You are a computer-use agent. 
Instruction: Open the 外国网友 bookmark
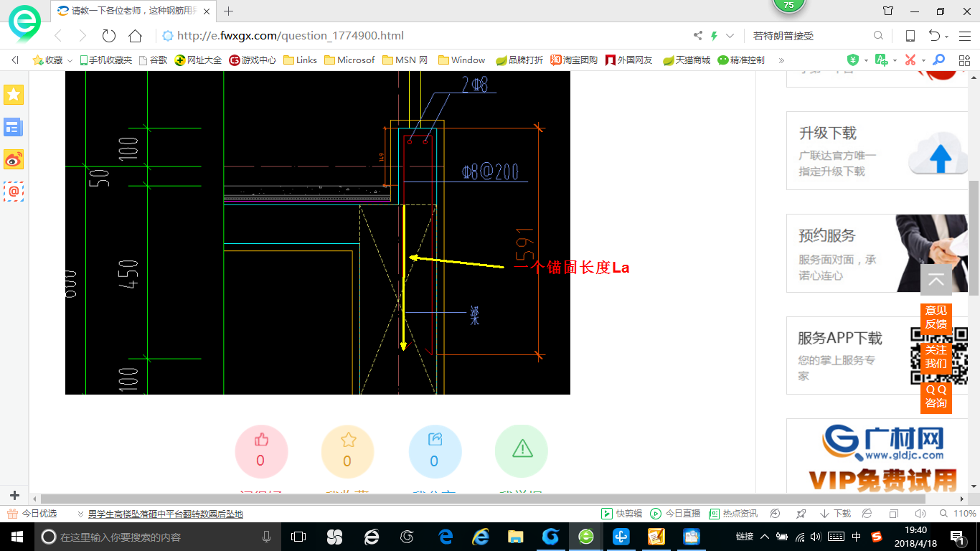coord(629,60)
